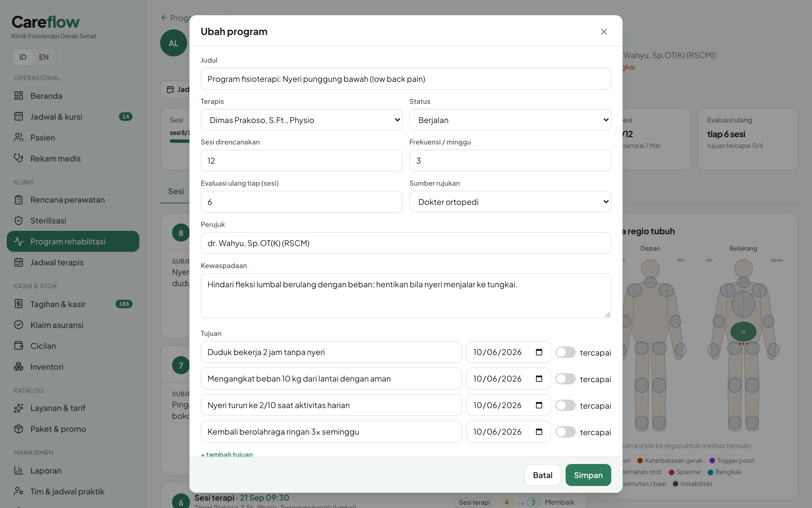
Task: Open Laporan chart icon
Action: [x=18, y=470]
